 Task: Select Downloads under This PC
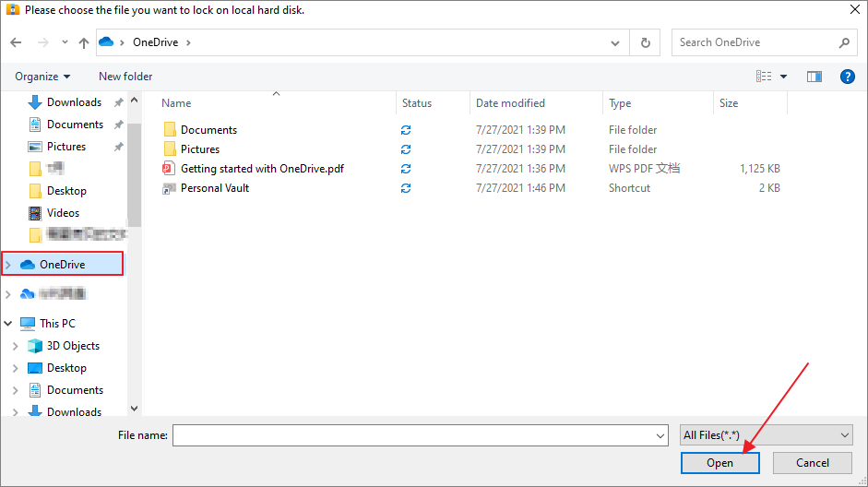74,411
